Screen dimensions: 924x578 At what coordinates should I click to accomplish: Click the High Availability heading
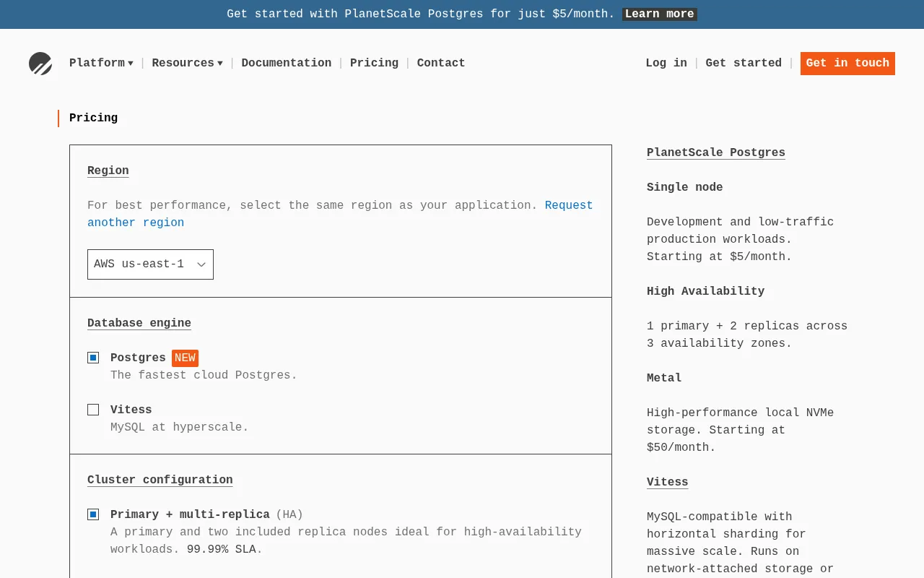click(706, 292)
